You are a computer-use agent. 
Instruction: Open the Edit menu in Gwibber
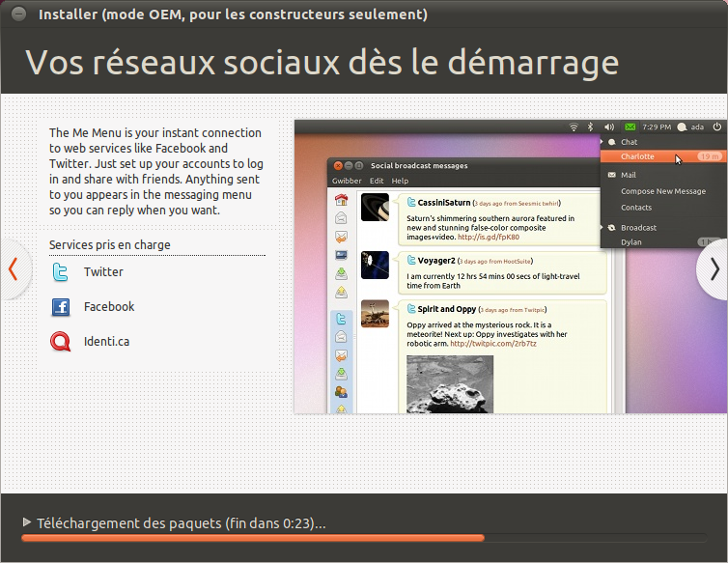coord(377,181)
